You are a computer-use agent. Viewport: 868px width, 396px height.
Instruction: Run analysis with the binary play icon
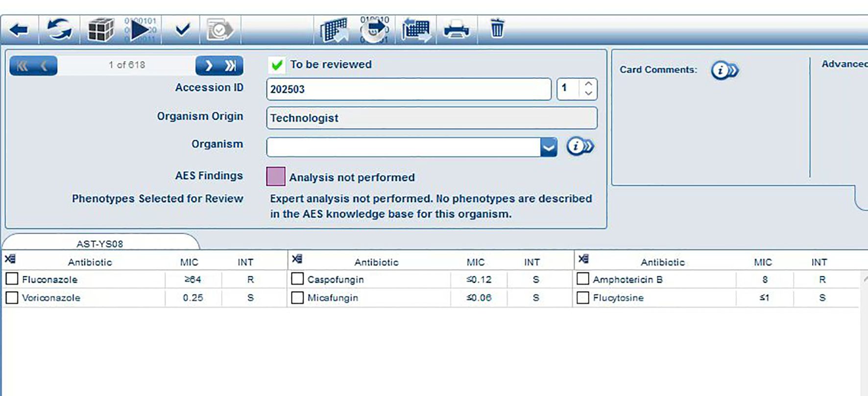(x=140, y=30)
